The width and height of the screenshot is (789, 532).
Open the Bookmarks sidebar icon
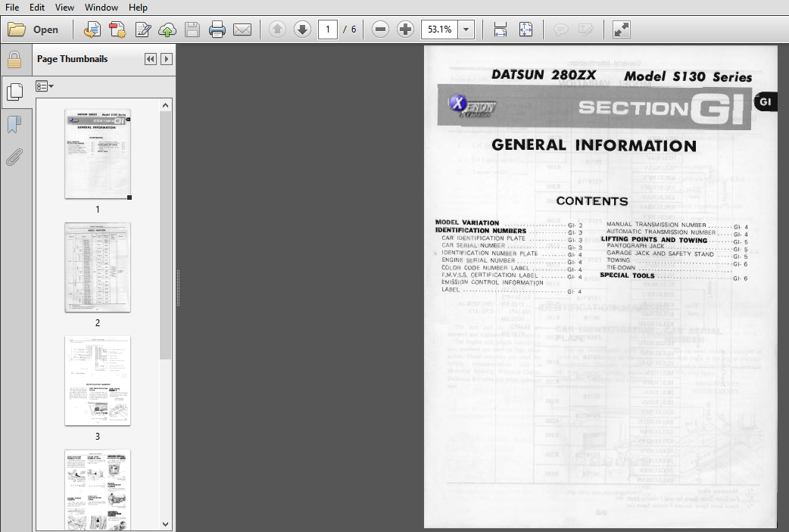[14, 124]
